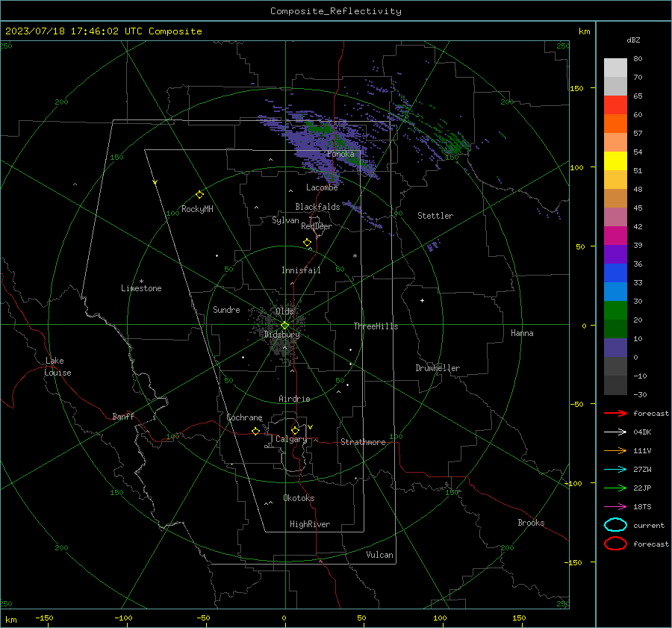Image resolution: width=672 pixels, height=628 pixels.
Task: Click the Stettler town label
Action: pyautogui.click(x=435, y=216)
